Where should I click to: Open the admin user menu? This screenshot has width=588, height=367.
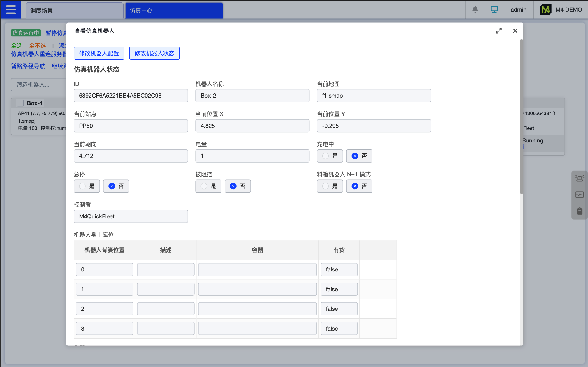coord(518,10)
